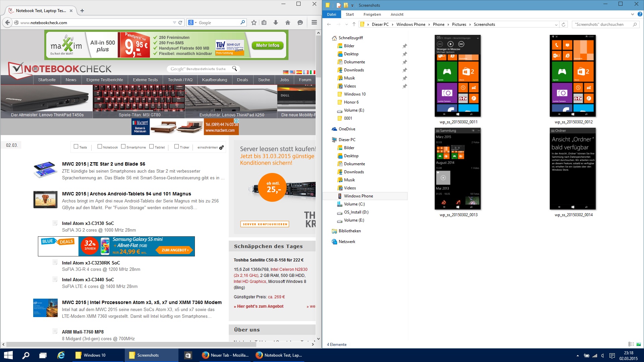Go up one folder in Explorer
This screenshot has width=644, height=362.
354,24
